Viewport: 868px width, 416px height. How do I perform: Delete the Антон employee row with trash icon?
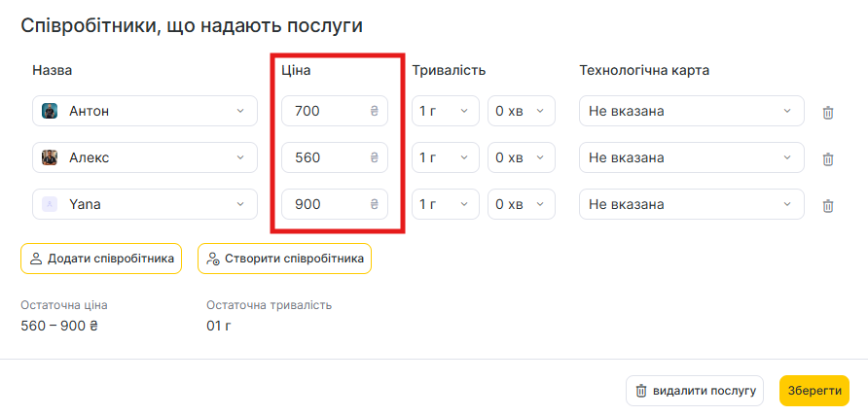828,112
